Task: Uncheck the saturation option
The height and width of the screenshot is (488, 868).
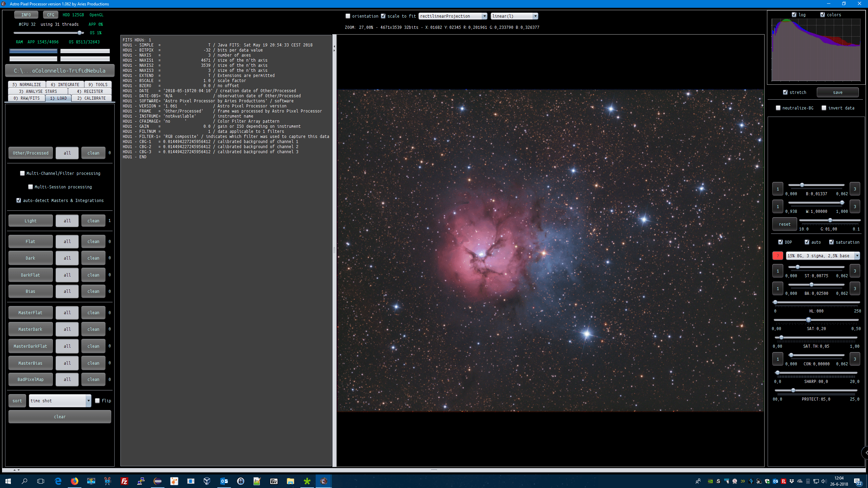Action: coord(831,242)
